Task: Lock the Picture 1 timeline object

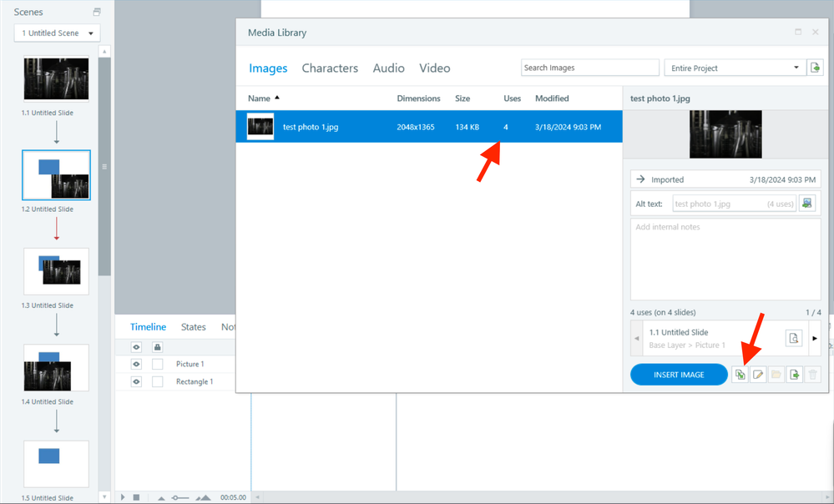Action: [158, 364]
